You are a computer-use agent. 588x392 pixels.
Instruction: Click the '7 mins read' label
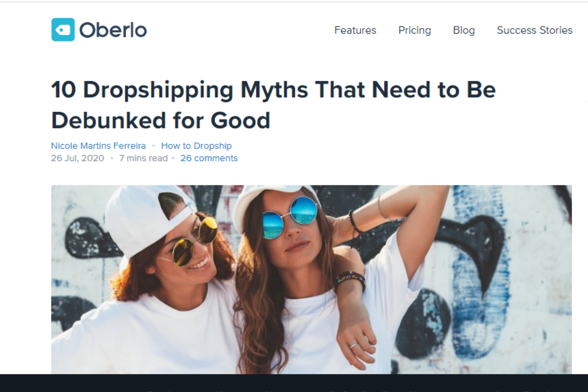click(143, 158)
